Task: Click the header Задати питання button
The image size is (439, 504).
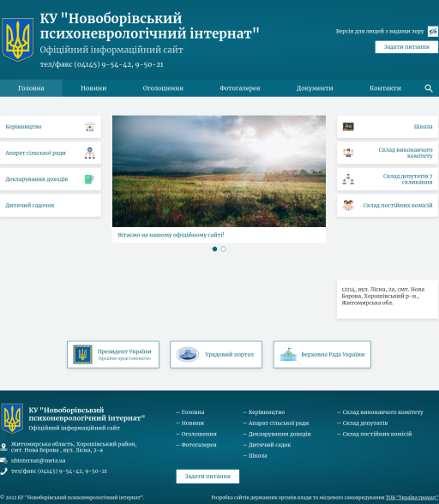Action: pos(406,47)
